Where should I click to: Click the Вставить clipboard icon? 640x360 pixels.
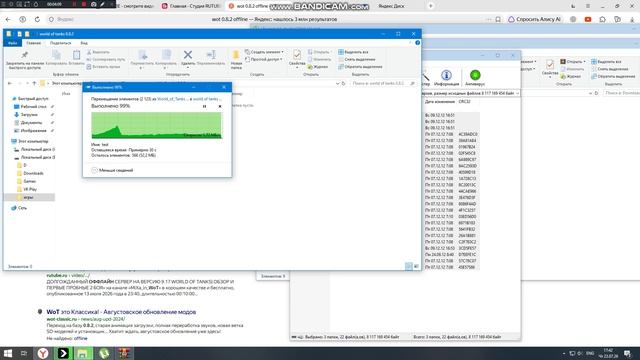(76, 58)
